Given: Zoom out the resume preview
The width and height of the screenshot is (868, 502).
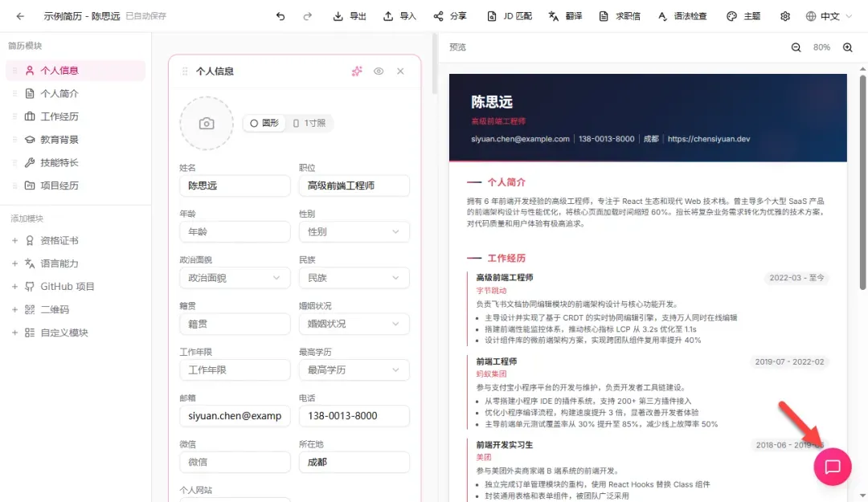Looking at the screenshot, I should click(796, 47).
